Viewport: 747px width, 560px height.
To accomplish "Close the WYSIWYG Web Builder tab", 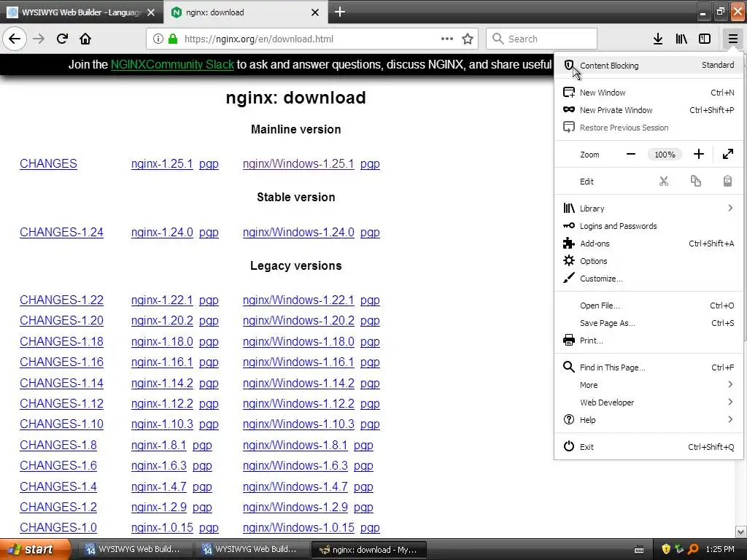I will (x=151, y=12).
